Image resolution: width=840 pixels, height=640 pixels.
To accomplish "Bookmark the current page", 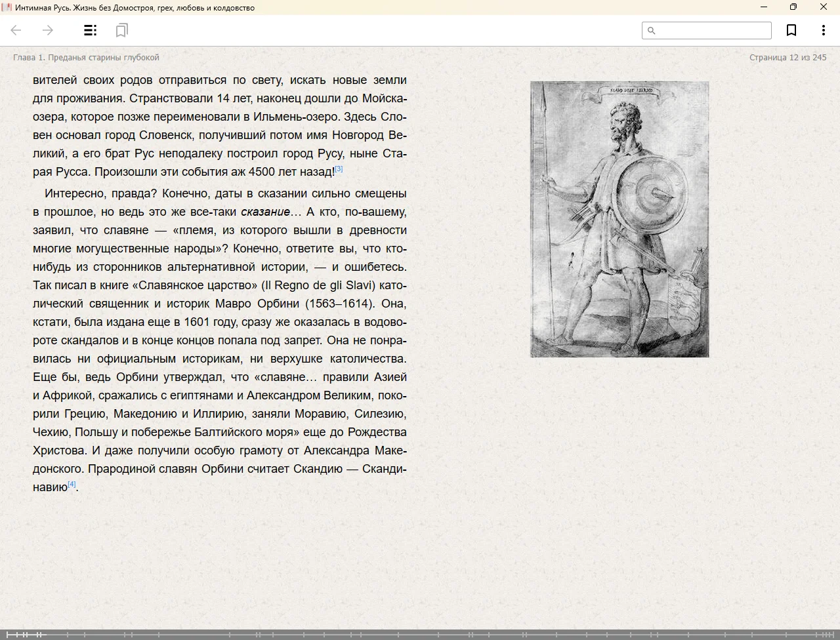I will (791, 30).
